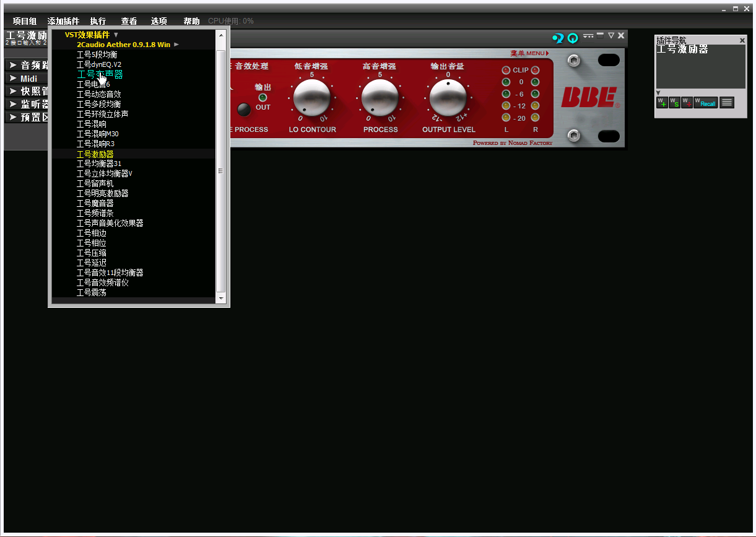756x537 pixels.
Task: Click the left CLIP indicator LED
Action: coord(506,70)
